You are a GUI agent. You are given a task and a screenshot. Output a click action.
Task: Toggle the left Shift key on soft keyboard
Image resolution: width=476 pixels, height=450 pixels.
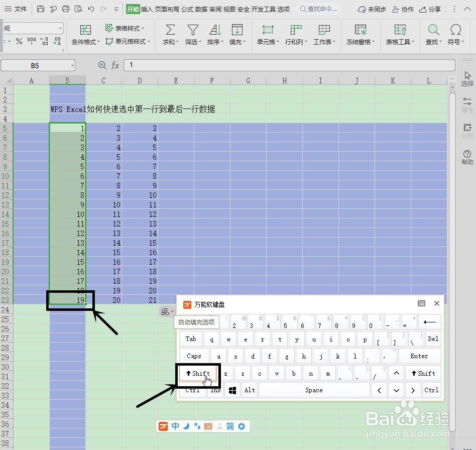tap(198, 373)
